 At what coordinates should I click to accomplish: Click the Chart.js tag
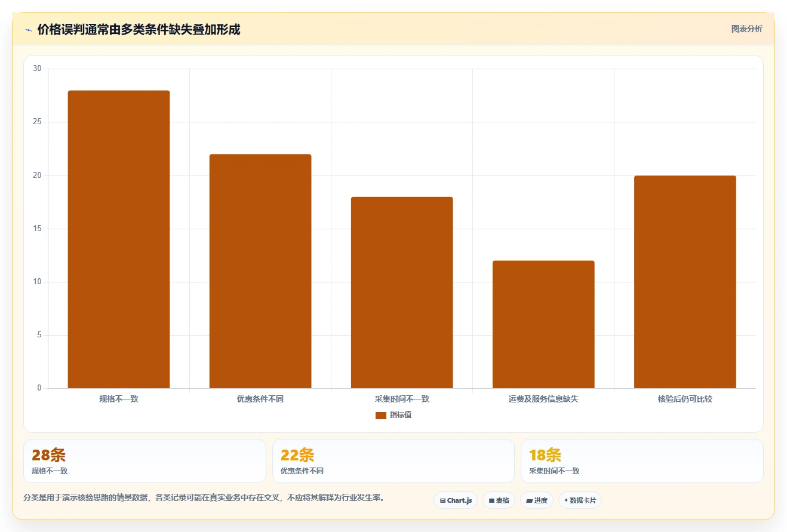pyautogui.click(x=456, y=500)
